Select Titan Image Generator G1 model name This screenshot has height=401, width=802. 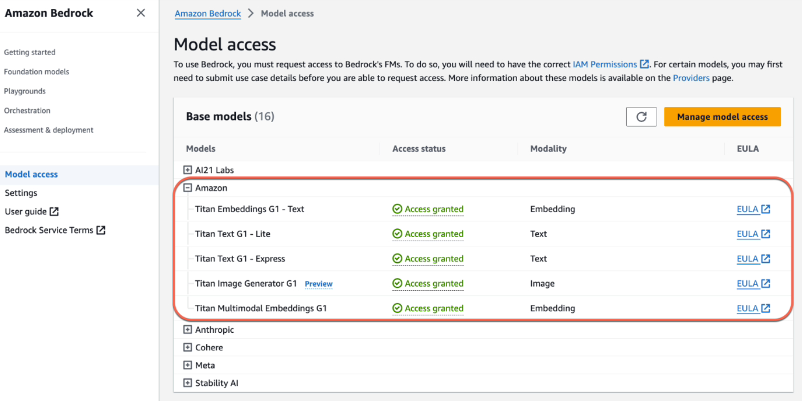point(246,283)
